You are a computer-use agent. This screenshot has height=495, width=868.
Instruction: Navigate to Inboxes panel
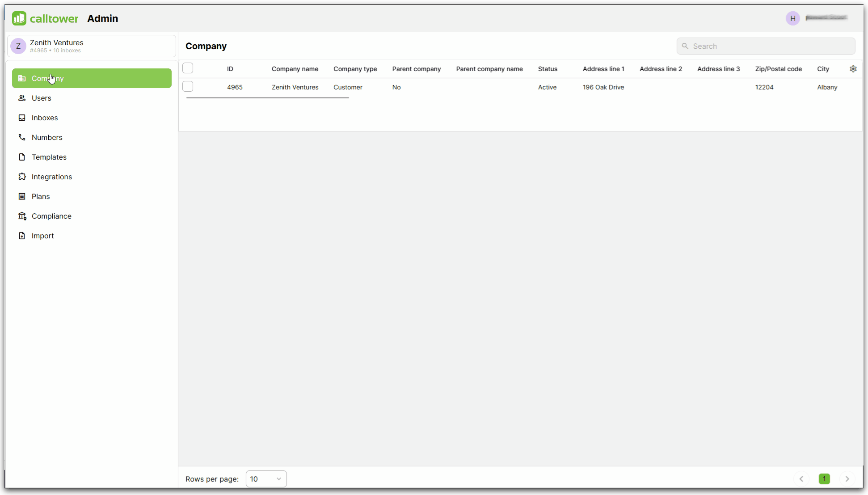coord(45,118)
